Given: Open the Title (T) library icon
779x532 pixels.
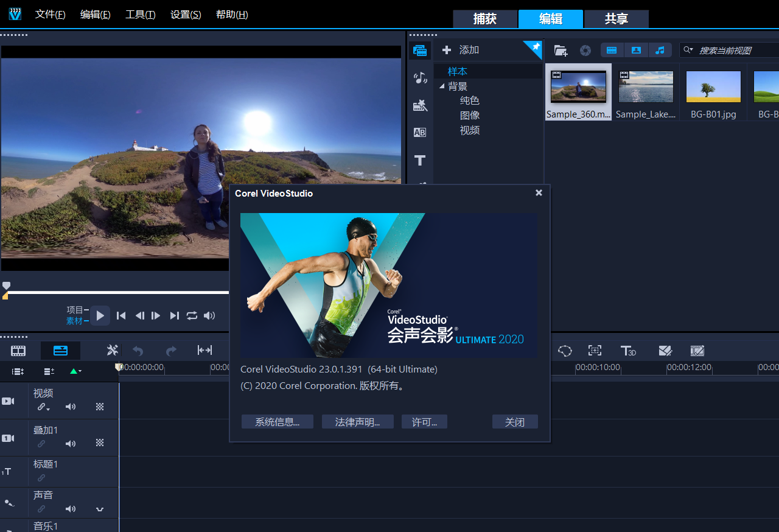Looking at the screenshot, I should [x=420, y=160].
